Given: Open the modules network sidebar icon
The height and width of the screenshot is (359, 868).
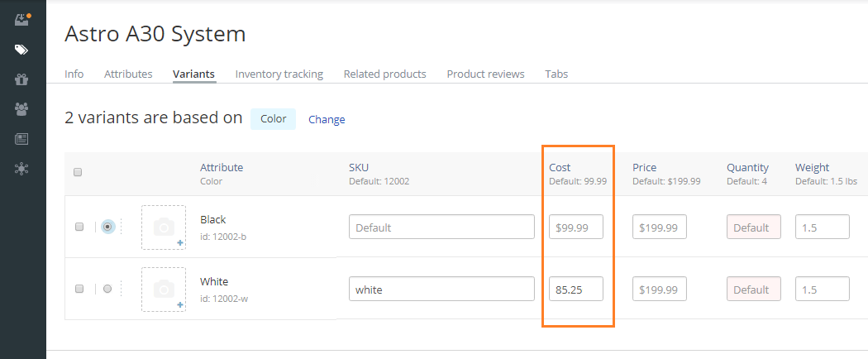Looking at the screenshot, I should click(x=21, y=169).
